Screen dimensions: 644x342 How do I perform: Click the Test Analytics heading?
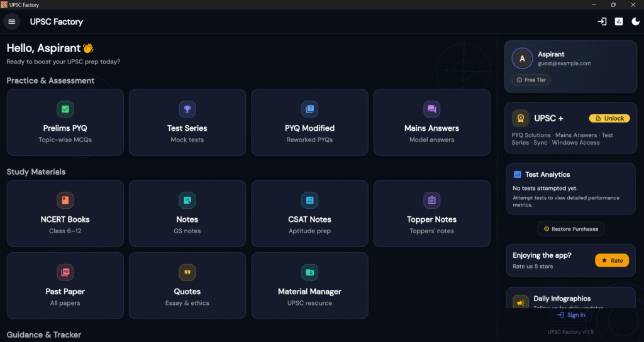[548, 175]
